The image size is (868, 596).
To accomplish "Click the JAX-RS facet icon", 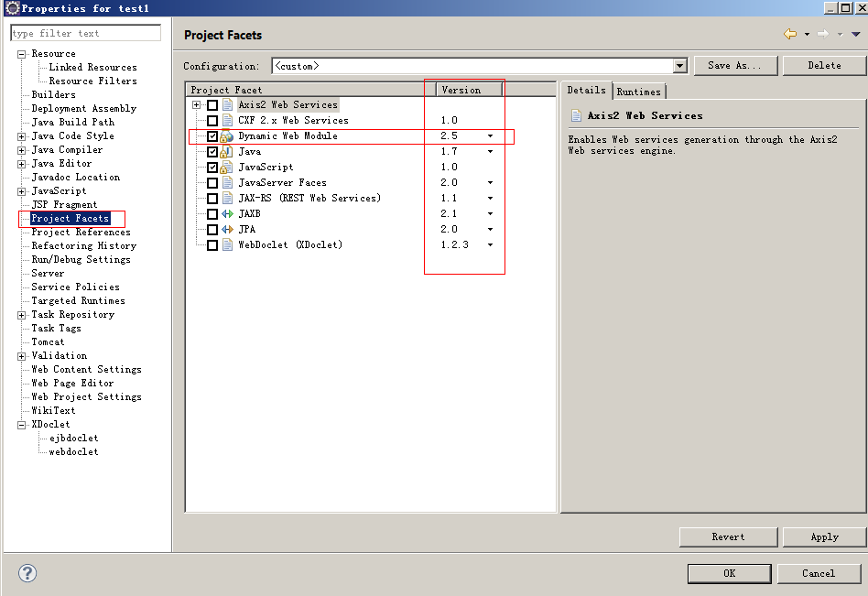I will click(227, 198).
